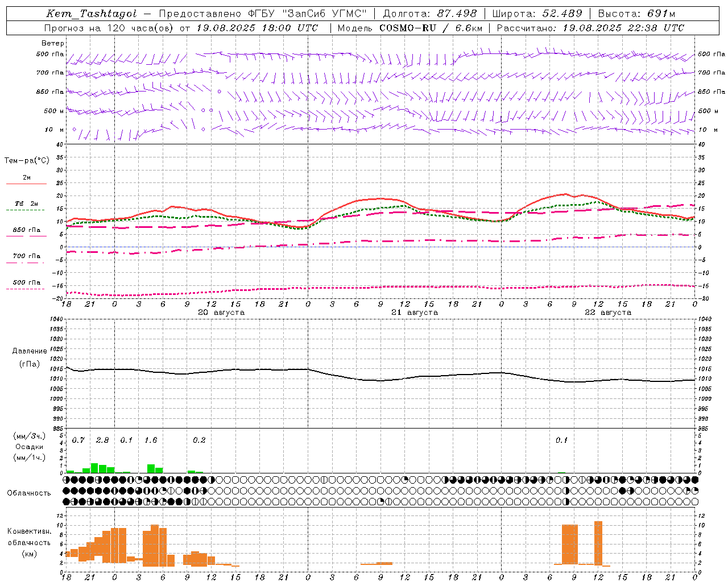Click the Td 2м dew point legend label

pos(26,203)
